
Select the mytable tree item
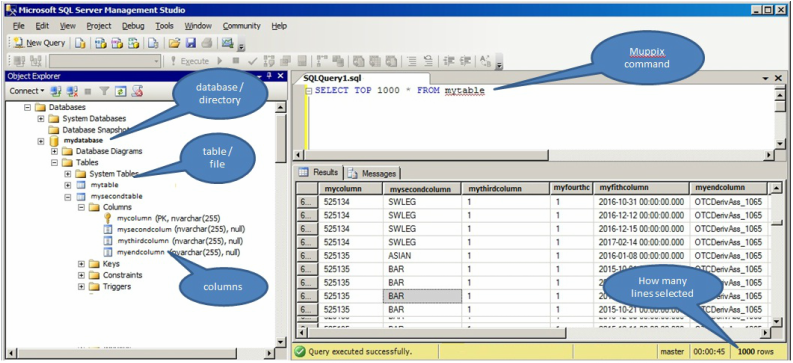click(x=104, y=185)
